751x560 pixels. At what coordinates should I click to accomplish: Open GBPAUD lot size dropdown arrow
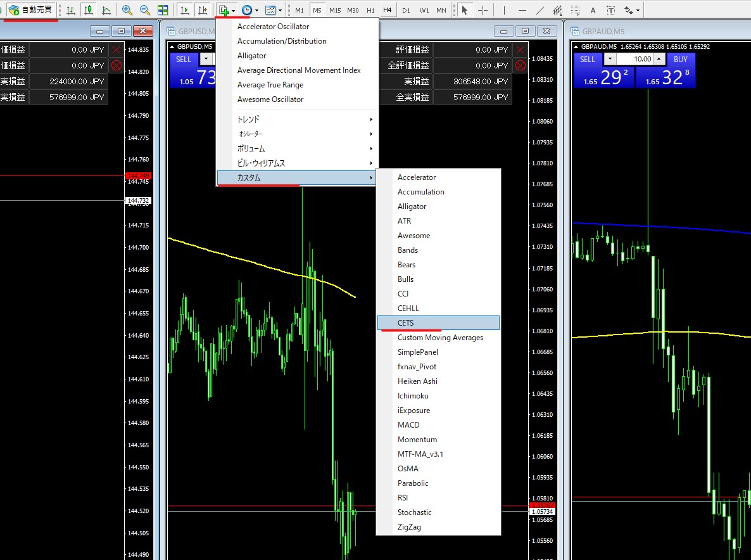pos(610,59)
